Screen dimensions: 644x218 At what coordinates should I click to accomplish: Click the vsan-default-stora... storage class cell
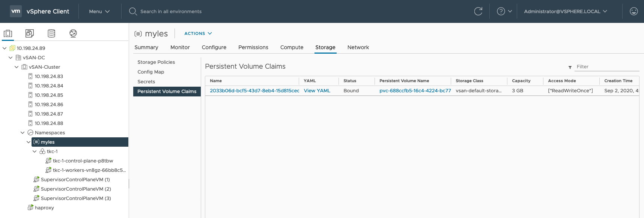478,91
